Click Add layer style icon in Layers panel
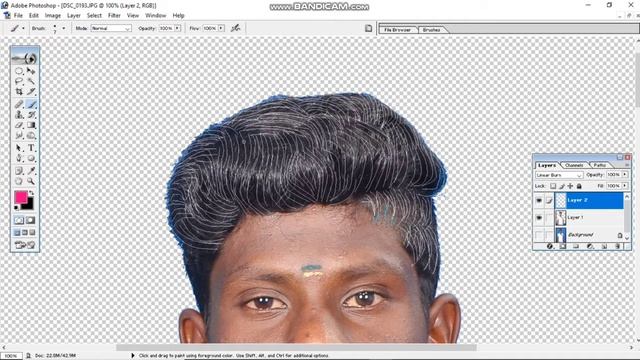 (x=550, y=246)
